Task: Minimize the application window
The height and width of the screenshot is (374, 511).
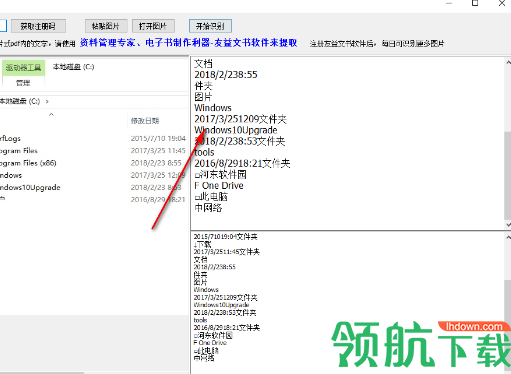Action: (449, 3)
